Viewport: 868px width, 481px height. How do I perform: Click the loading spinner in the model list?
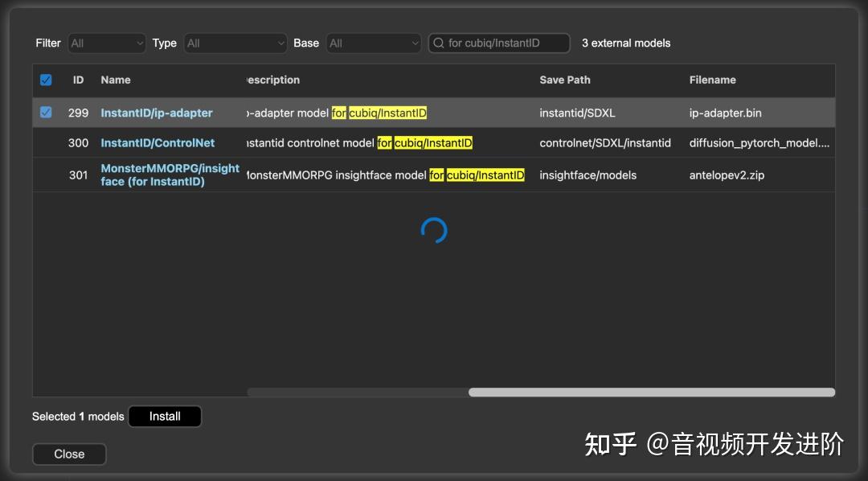point(433,231)
